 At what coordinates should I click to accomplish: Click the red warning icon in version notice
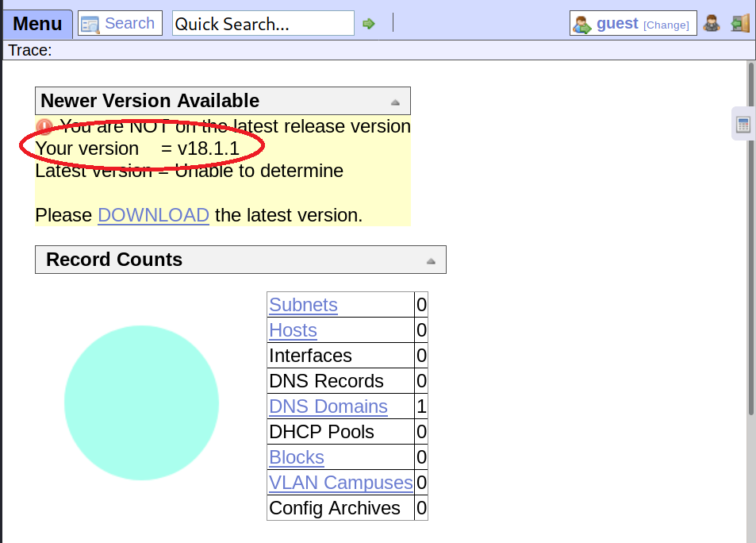point(44,126)
